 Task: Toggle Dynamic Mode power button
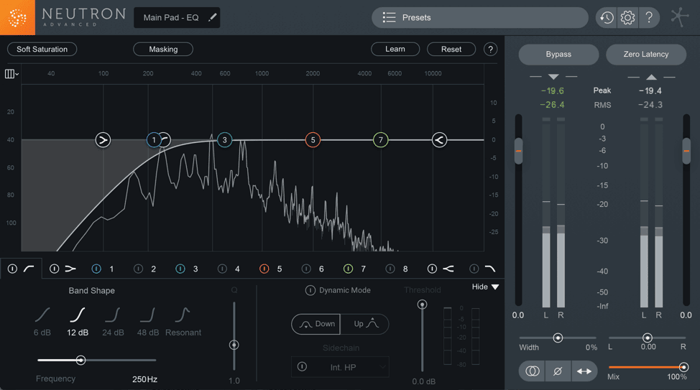pyautogui.click(x=310, y=290)
